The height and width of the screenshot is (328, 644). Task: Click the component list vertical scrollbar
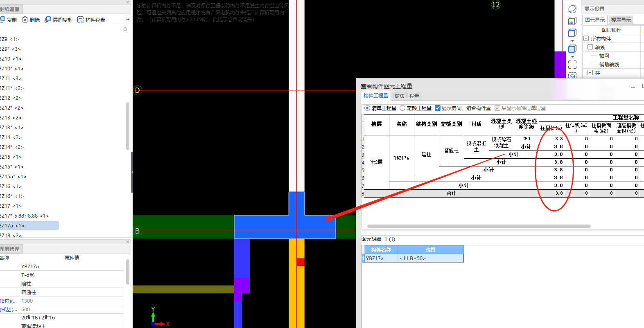[x=128, y=126]
